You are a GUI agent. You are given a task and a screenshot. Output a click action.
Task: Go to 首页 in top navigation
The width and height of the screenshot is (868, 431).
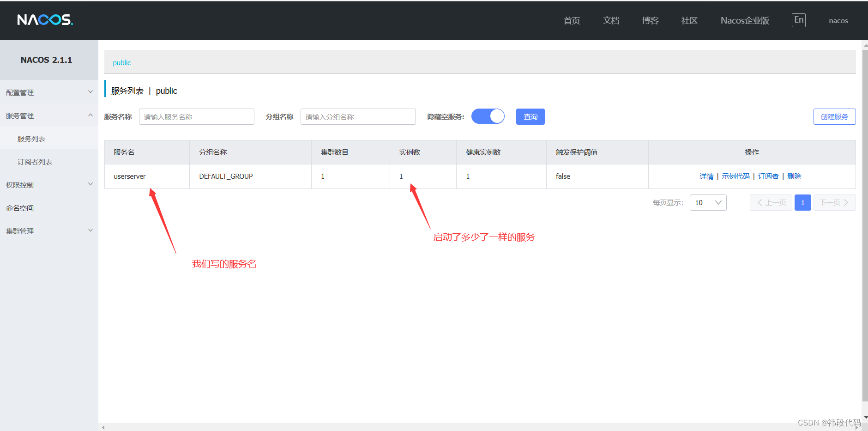[x=572, y=20]
